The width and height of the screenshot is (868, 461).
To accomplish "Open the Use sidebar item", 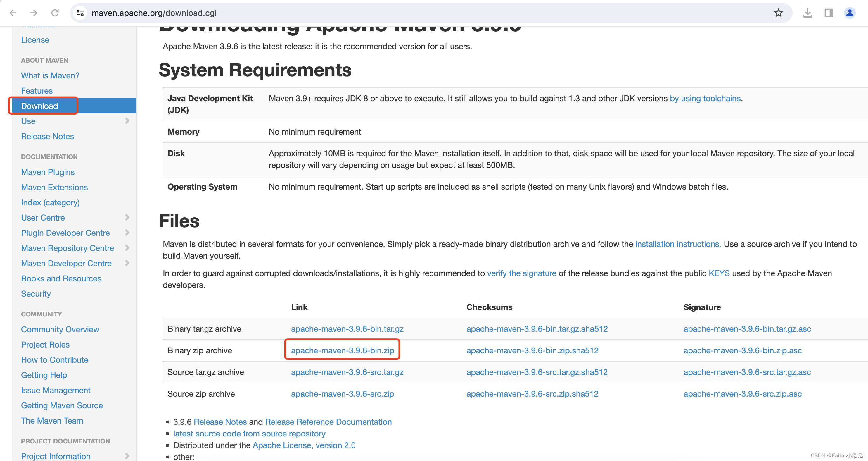I will (28, 121).
